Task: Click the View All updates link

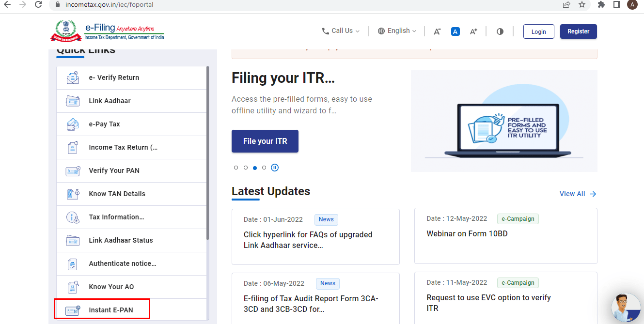Action: [x=578, y=194]
